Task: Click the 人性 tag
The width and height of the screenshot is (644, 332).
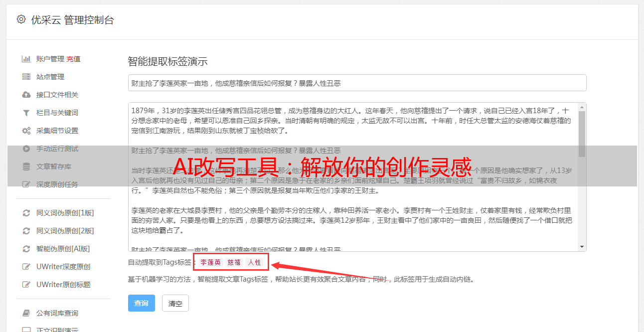Action: 254,262
